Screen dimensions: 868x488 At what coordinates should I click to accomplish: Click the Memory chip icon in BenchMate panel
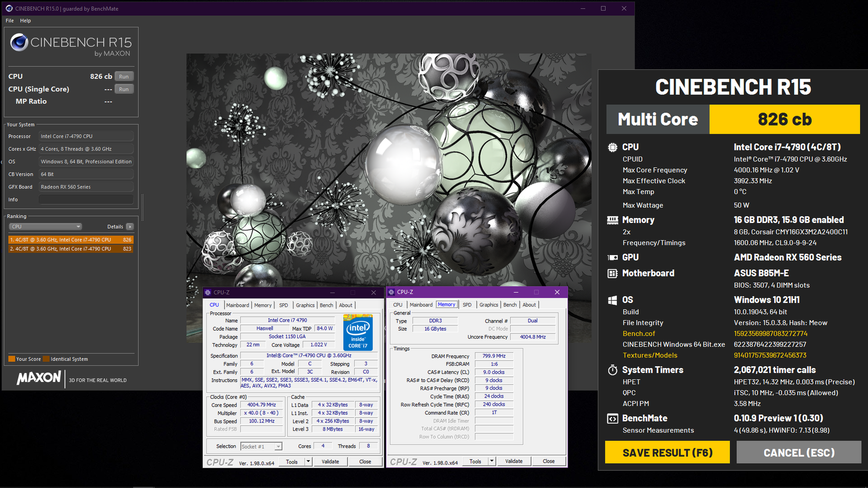point(612,220)
